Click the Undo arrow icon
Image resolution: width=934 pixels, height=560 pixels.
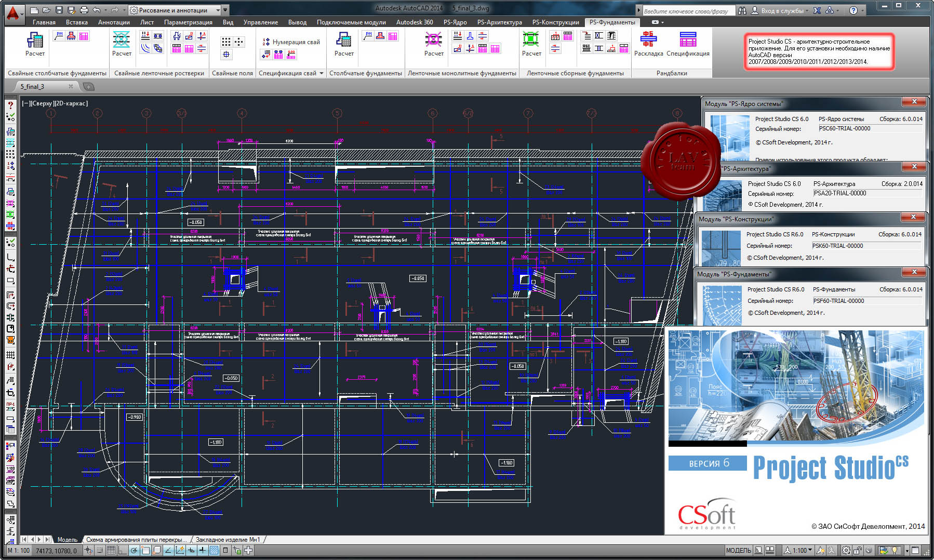click(x=96, y=10)
